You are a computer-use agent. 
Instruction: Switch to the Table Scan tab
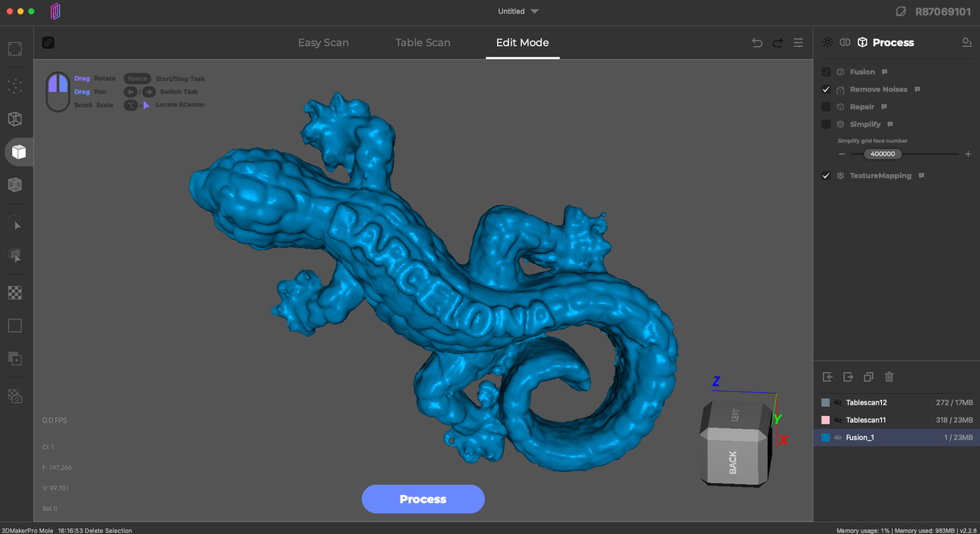423,43
